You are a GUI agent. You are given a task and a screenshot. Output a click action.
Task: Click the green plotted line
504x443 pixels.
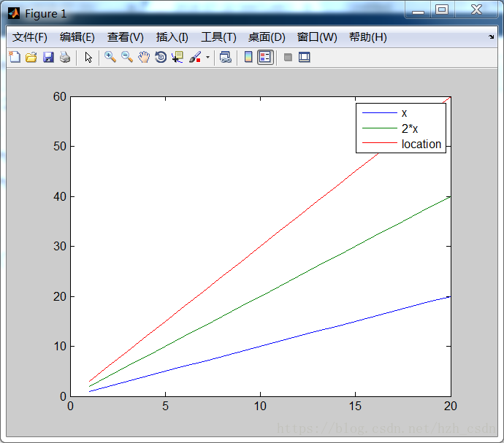point(260,296)
